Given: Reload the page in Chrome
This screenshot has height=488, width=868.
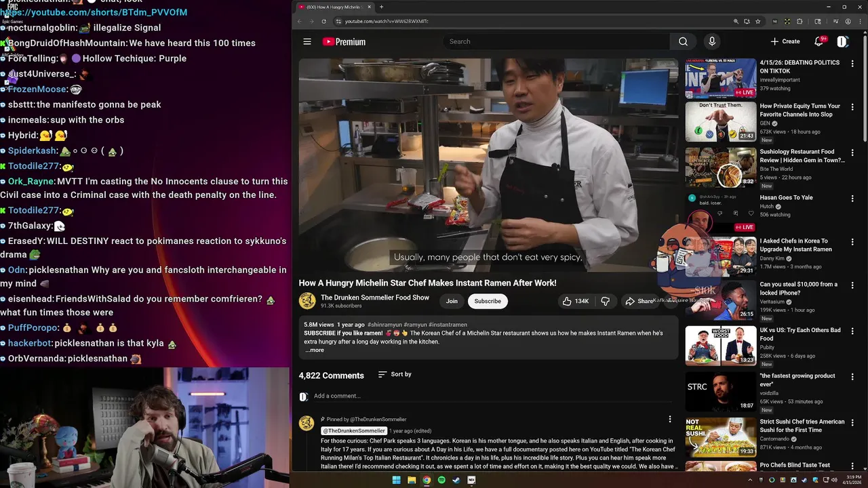Looking at the screenshot, I should 323,21.
